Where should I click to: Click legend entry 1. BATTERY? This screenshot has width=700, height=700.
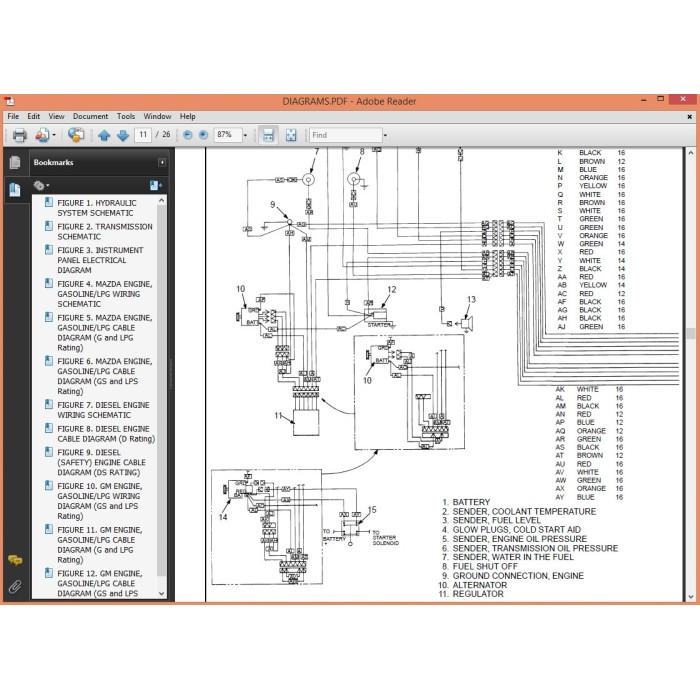466,502
